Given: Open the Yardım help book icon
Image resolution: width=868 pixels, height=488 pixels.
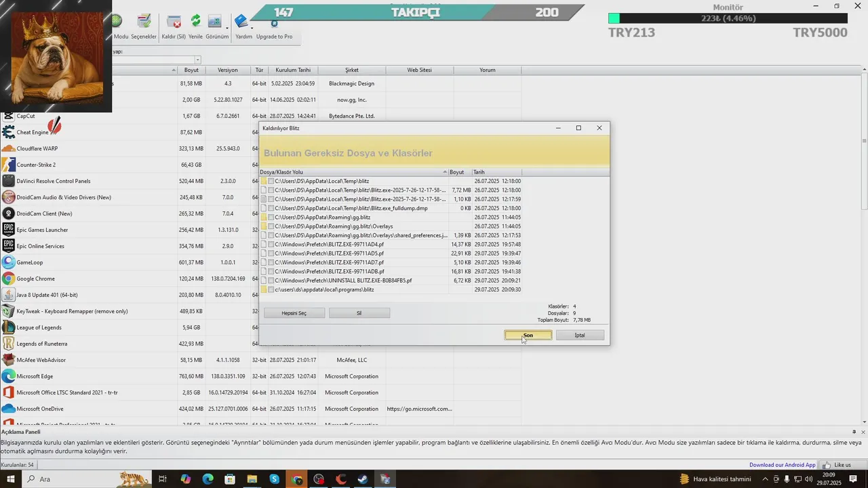Looking at the screenshot, I should pyautogui.click(x=241, y=22).
